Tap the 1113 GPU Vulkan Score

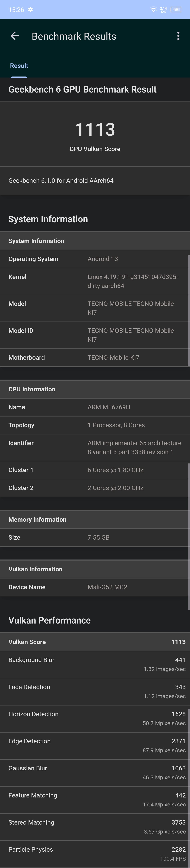[95, 130]
